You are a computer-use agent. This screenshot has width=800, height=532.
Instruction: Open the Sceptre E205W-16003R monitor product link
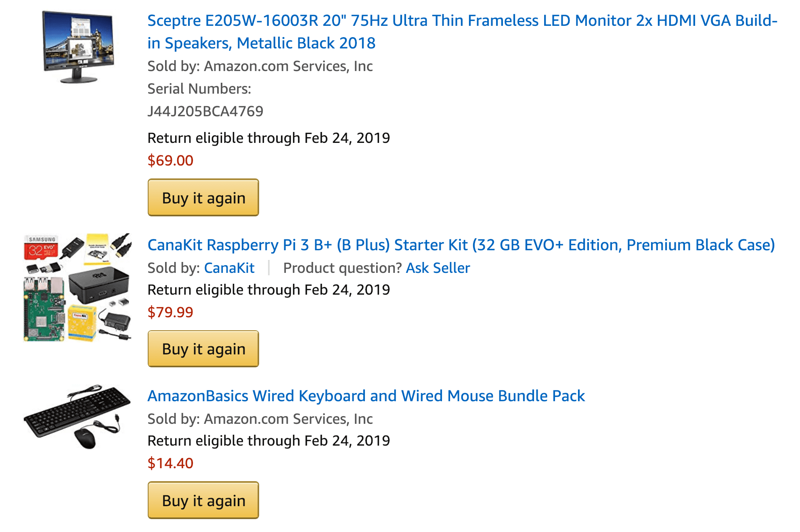(462, 31)
